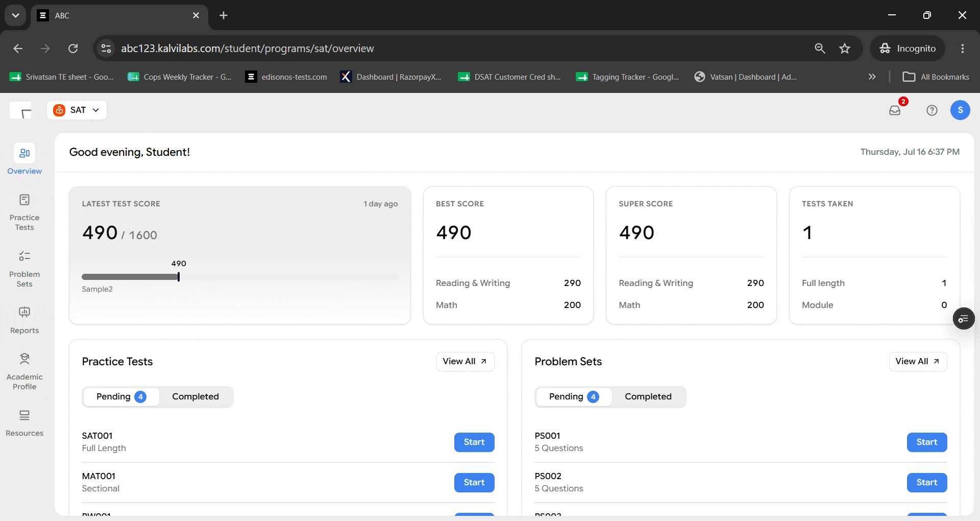Open the Resources sidebar icon
The height and width of the screenshot is (521, 980).
[x=24, y=415]
